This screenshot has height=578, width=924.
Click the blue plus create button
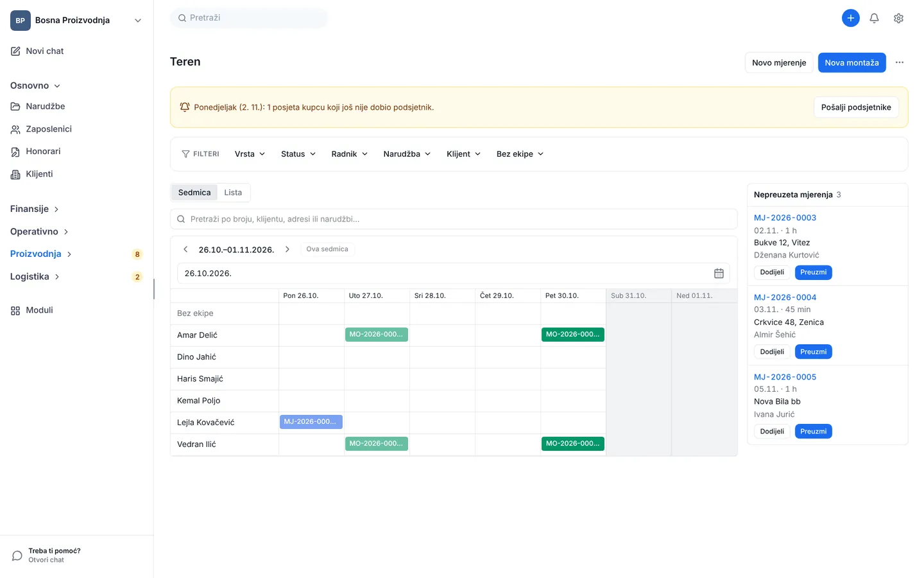click(850, 18)
